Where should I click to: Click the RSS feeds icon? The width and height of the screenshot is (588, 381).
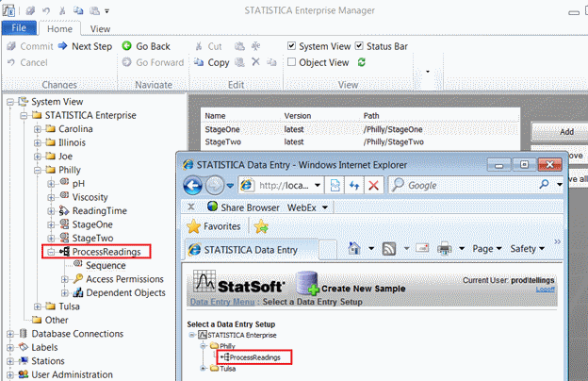point(389,248)
